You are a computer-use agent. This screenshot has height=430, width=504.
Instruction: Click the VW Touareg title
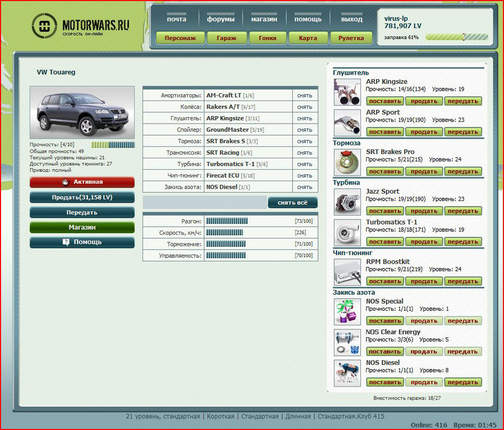(x=56, y=72)
